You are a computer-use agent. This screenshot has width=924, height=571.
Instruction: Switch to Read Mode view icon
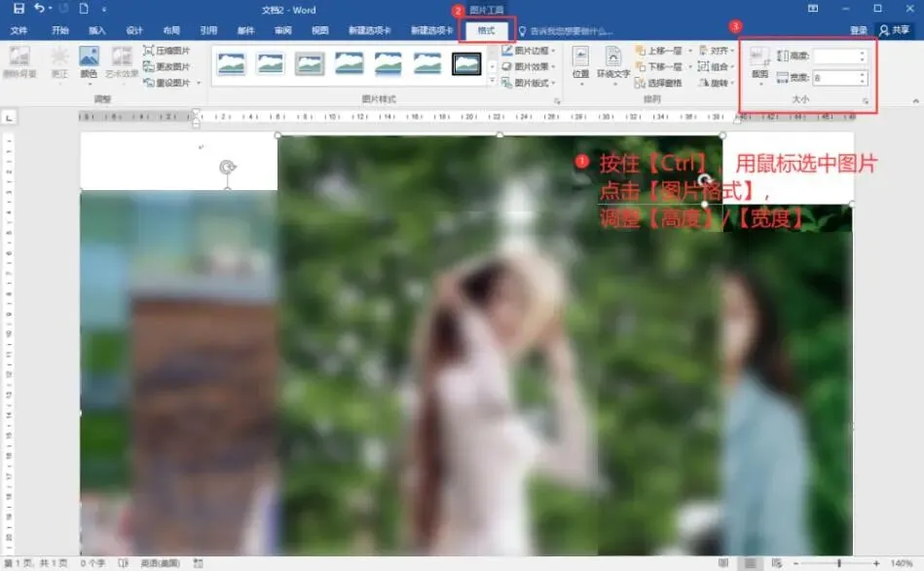723,563
